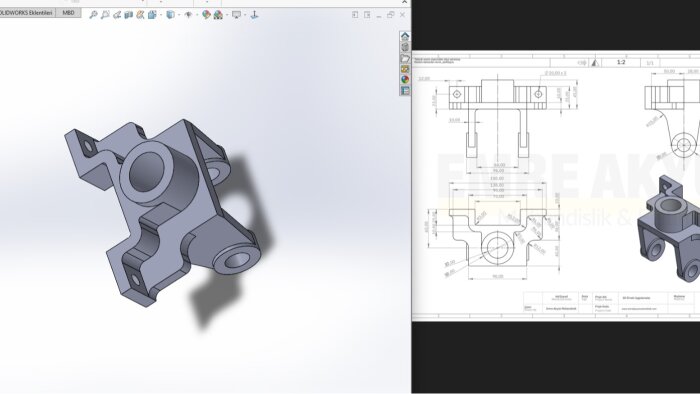Screen dimensions: 700x394
Task: Activate the Section View icon
Action: pyautogui.click(x=129, y=15)
